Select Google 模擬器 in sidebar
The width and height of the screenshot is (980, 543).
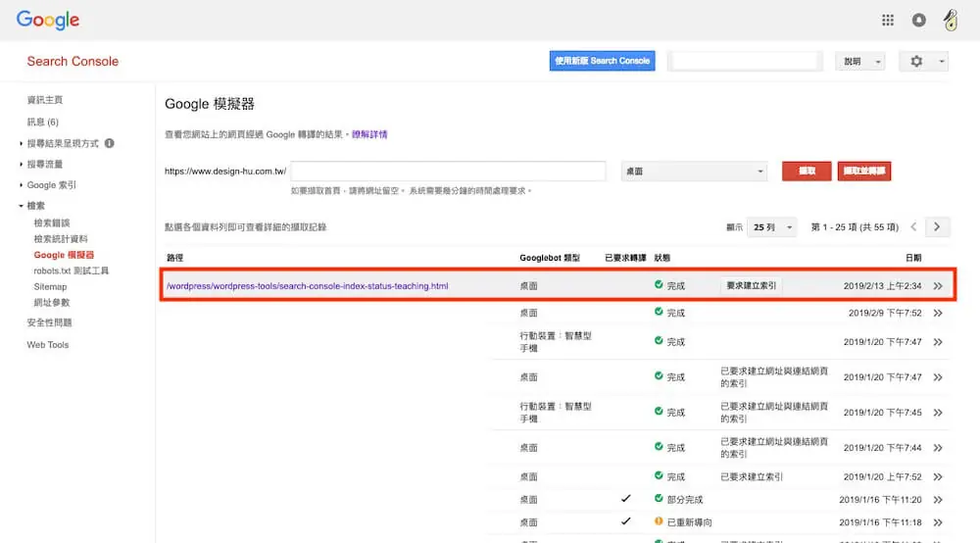click(64, 255)
